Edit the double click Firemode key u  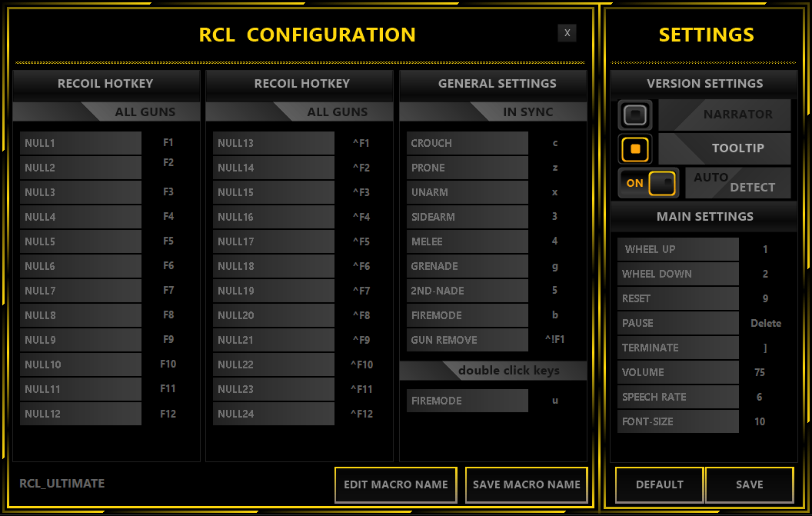point(555,401)
